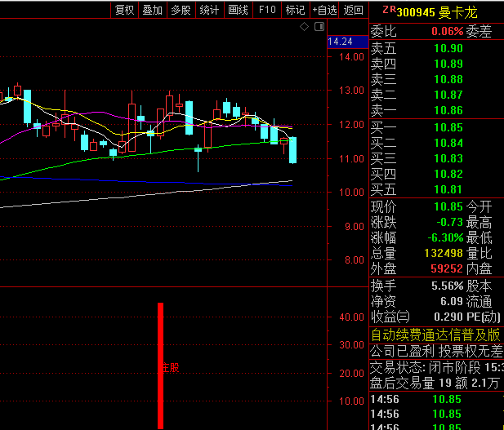This screenshot has width=504, height=430.
Task: Click the 14.24 price axis label
Action: pyautogui.click(x=347, y=42)
